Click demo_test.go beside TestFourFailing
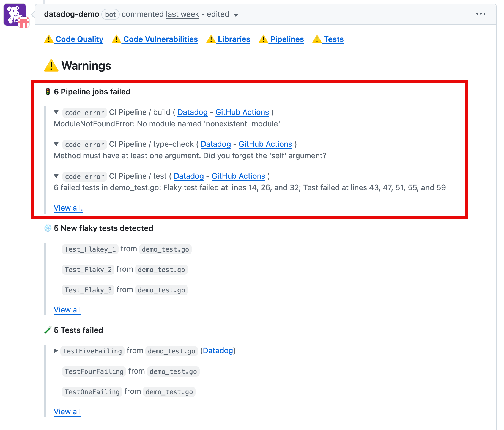The height and width of the screenshot is (430, 504). coord(173,371)
